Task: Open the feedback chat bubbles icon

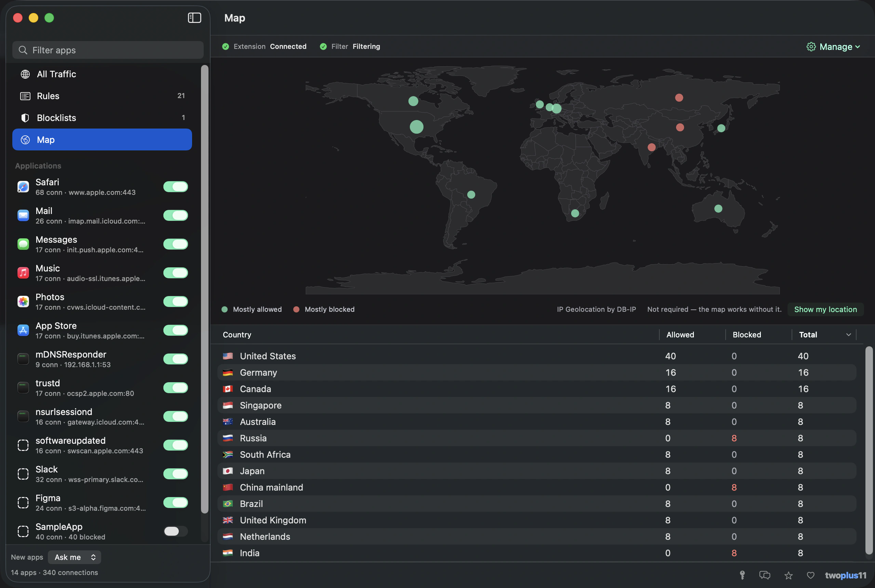Action: (765, 575)
